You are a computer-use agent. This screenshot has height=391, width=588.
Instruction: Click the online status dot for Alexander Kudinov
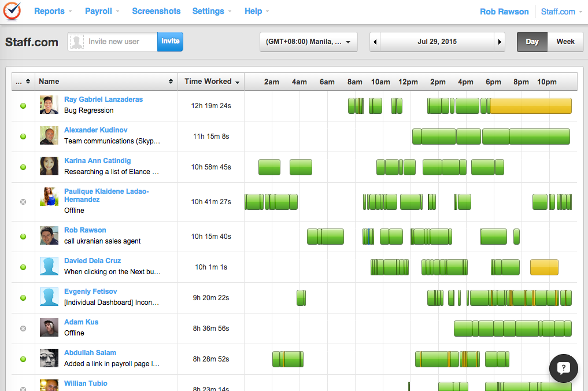[23, 137]
